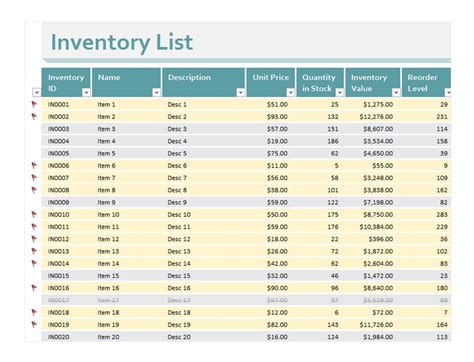Select inventory value $55.00
474x362 pixels.
(x=382, y=166)
